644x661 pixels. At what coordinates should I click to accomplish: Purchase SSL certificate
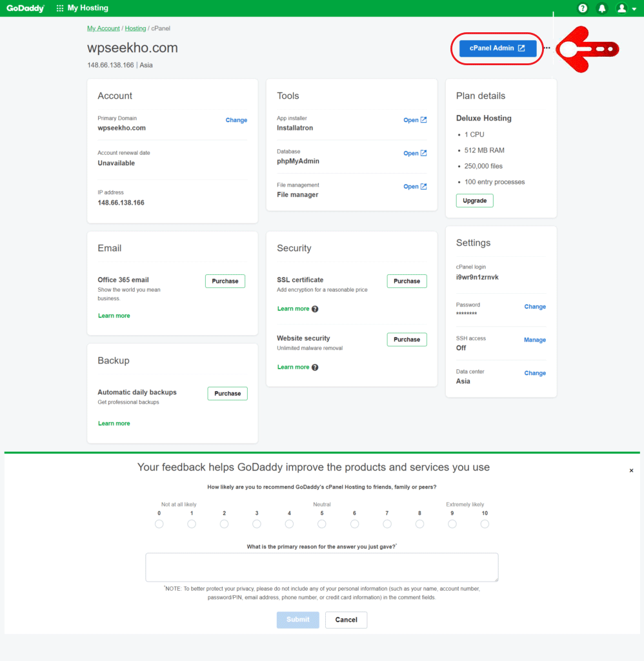coord(407,281)
